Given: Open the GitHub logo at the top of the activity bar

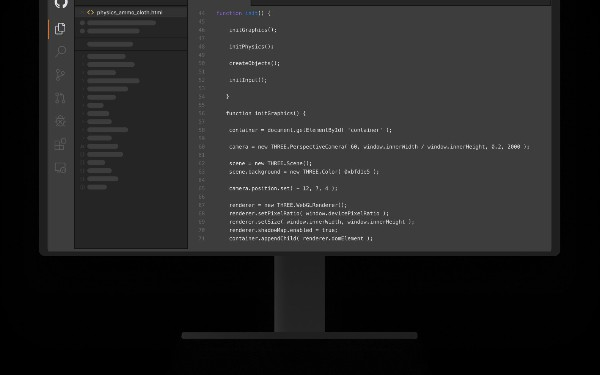Looking at the screenshot, I should coord(61,4).
